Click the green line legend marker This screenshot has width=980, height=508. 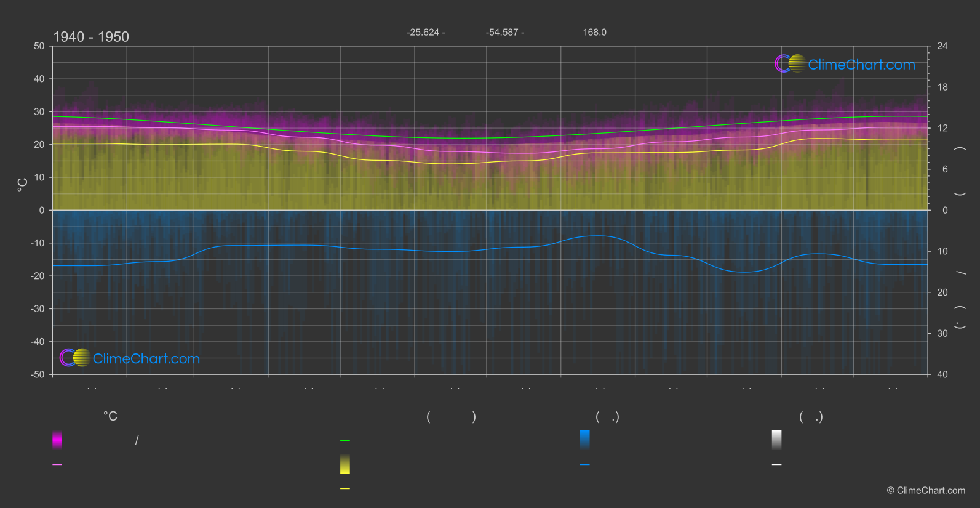[x=345, y=441]
